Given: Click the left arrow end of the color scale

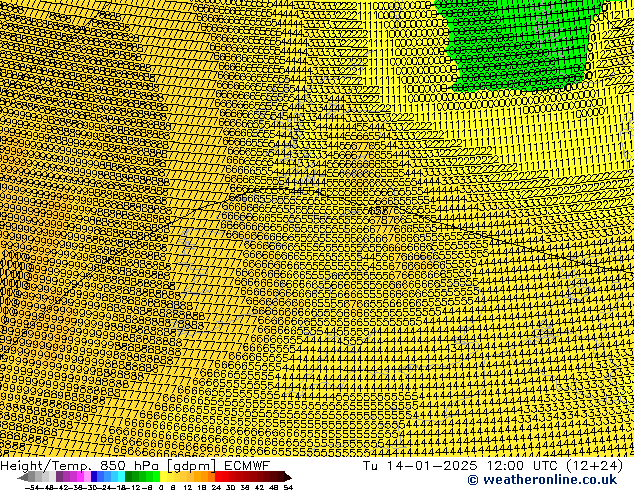Looking at the screenshot, I should (x=22, y=477).
